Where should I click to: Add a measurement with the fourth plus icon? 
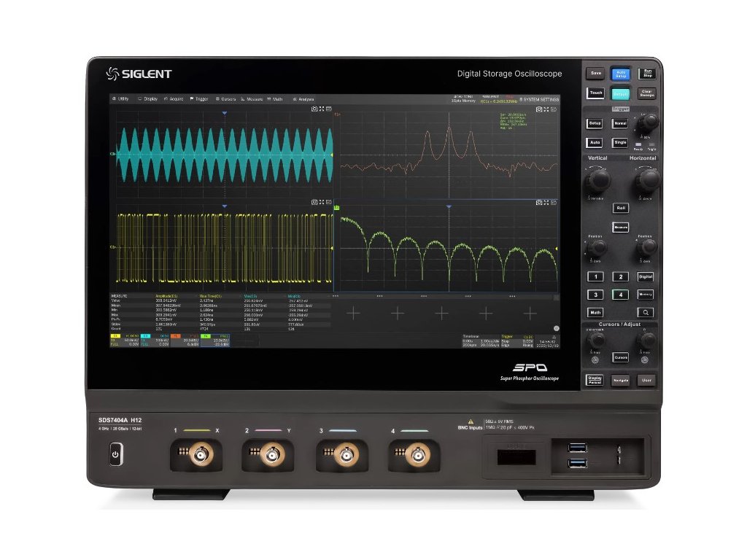click(486, 314)
